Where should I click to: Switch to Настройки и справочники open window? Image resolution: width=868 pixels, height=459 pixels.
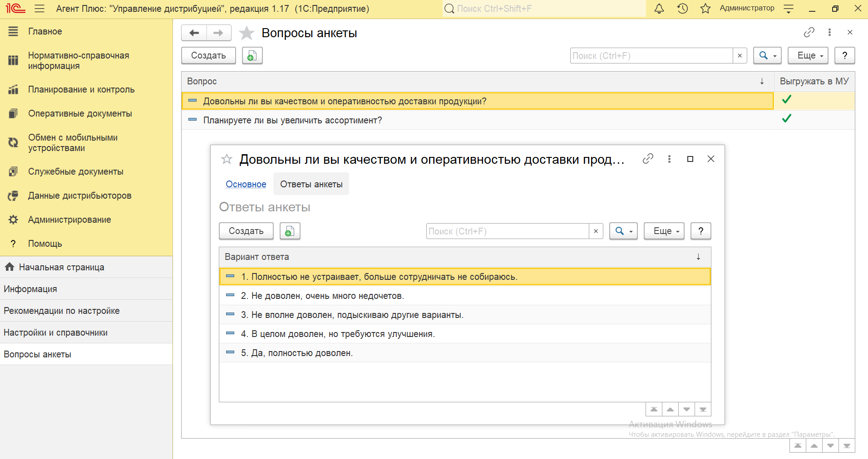(86, 332)
